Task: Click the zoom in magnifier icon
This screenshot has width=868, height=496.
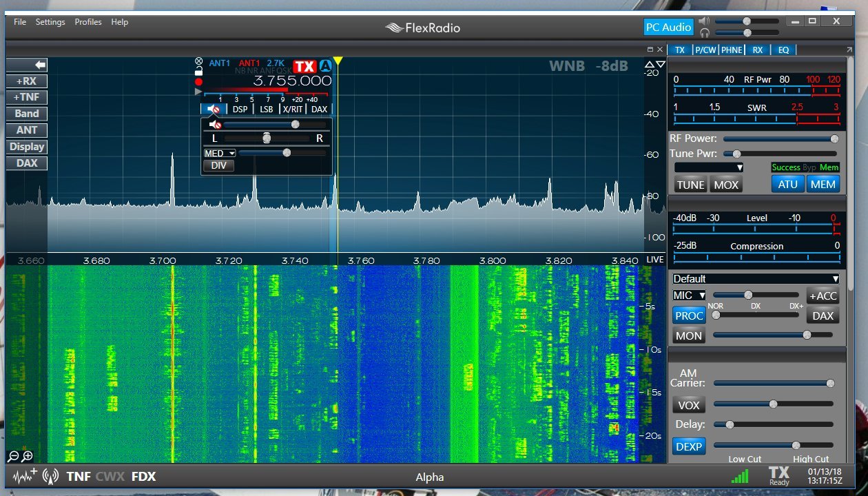Action: [28, 456]
